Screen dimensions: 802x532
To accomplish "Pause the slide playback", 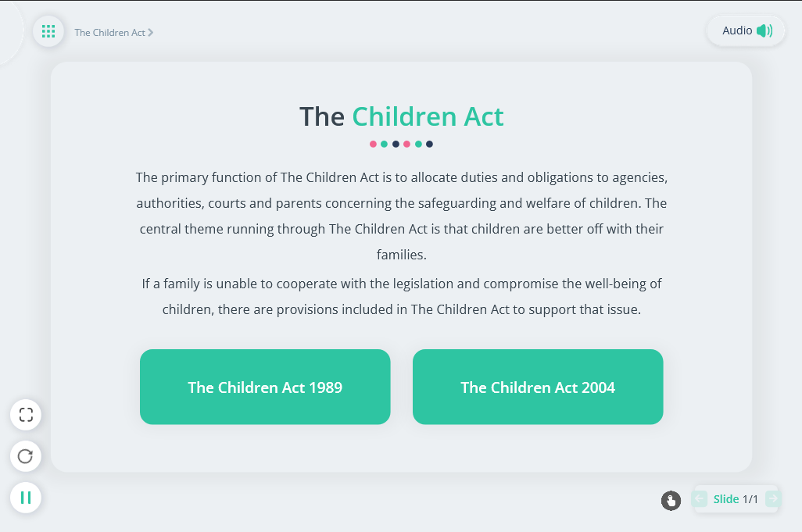I will (x=26, y=498).
